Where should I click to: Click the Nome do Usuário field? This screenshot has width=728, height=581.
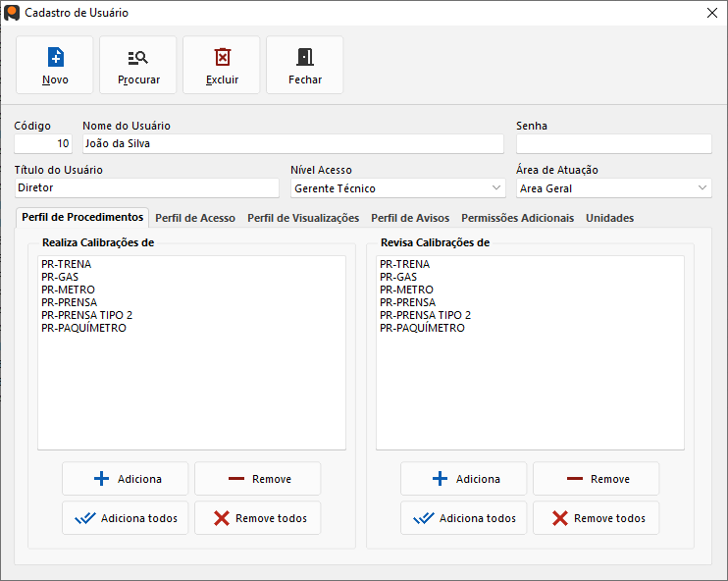pyautogui.click(x=291, y=144)
